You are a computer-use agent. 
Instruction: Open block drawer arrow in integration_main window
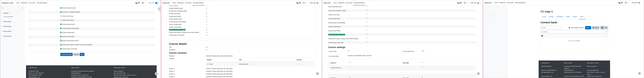coord(159,9)
